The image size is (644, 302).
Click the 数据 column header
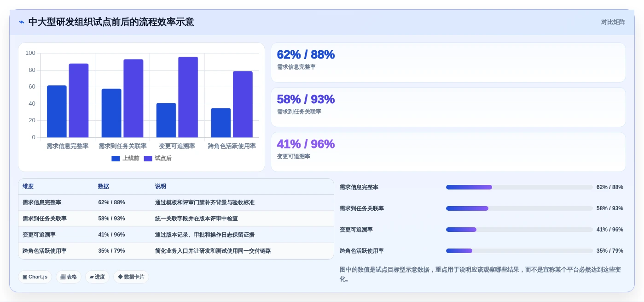tap(104, 187)
